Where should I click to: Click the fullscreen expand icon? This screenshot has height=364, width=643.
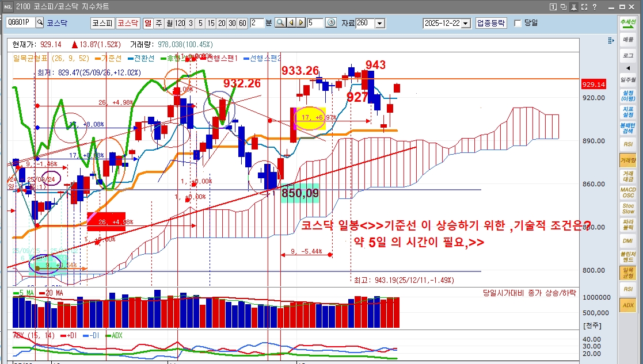584,7
